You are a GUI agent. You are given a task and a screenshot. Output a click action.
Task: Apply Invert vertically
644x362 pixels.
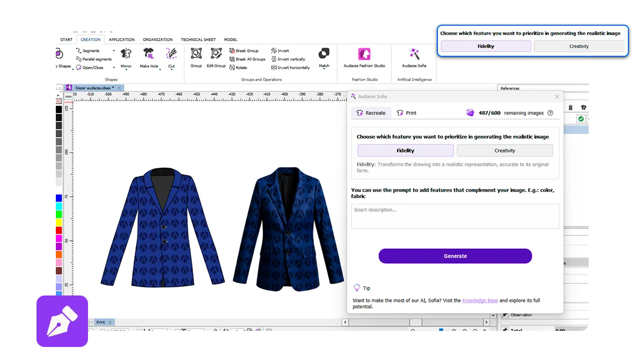pos(288,59)
